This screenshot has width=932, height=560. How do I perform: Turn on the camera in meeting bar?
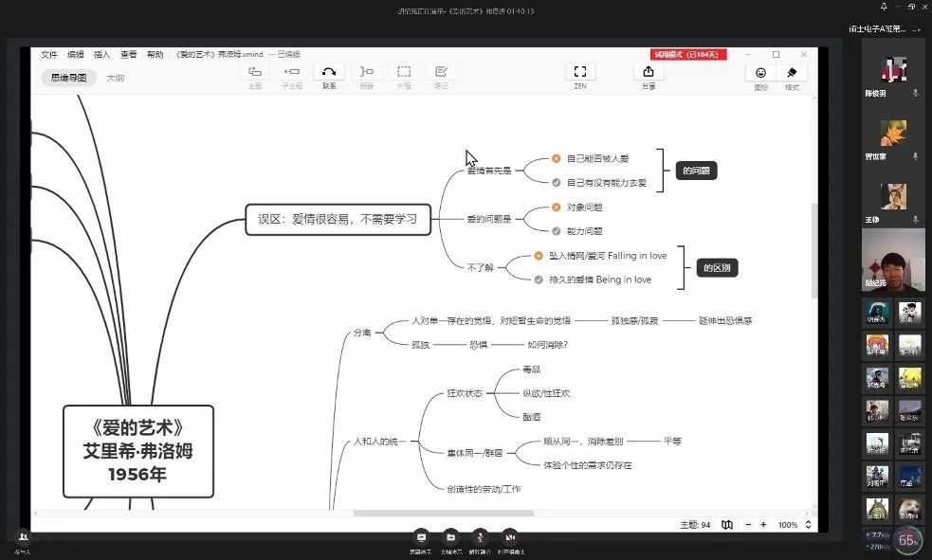click(509, 536)
